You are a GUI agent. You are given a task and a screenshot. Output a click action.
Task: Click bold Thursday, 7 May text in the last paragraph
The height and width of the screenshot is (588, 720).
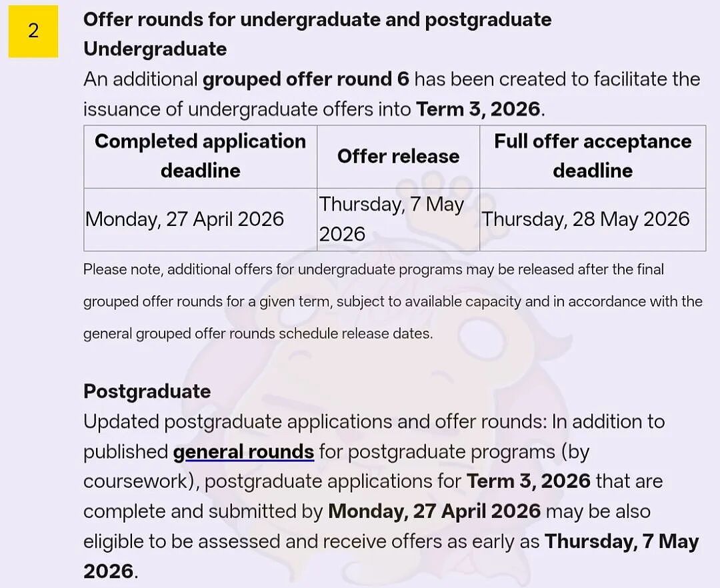622,541
